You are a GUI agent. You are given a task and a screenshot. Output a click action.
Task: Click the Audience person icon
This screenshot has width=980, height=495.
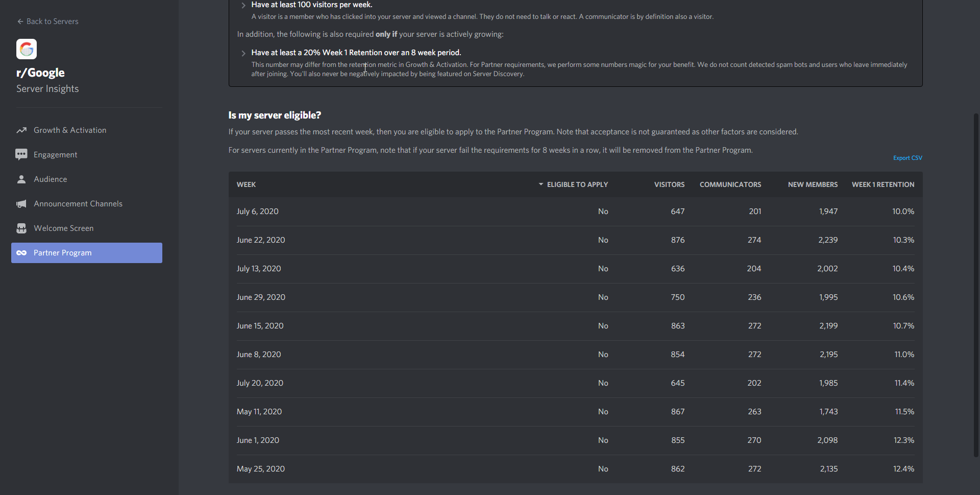coord(21,179)
